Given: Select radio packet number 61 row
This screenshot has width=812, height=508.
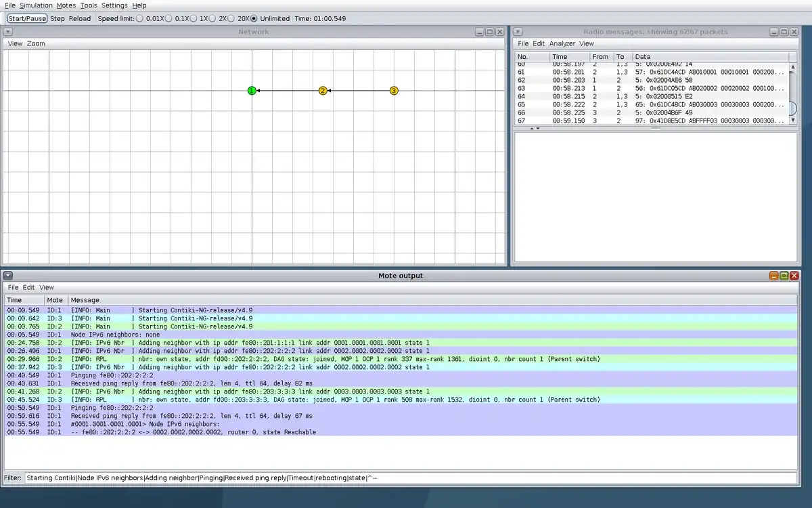Looking at the screenshot, I should [652, 71].
